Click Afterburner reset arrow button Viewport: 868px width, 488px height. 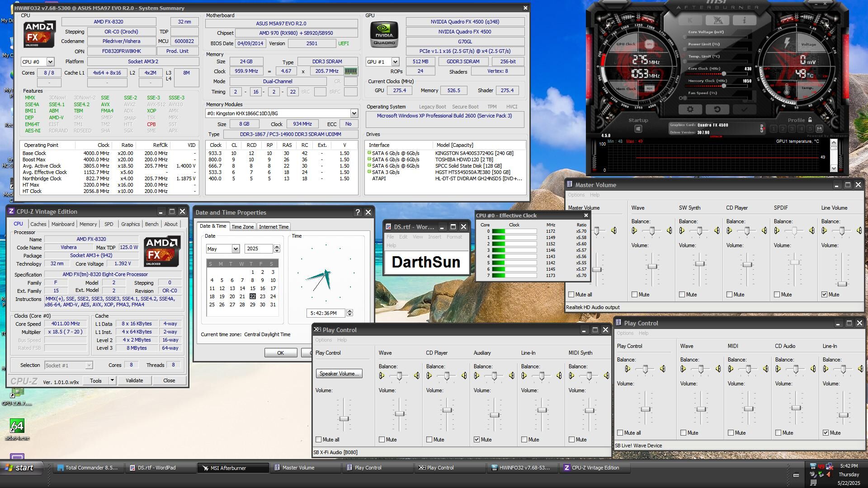717,109
